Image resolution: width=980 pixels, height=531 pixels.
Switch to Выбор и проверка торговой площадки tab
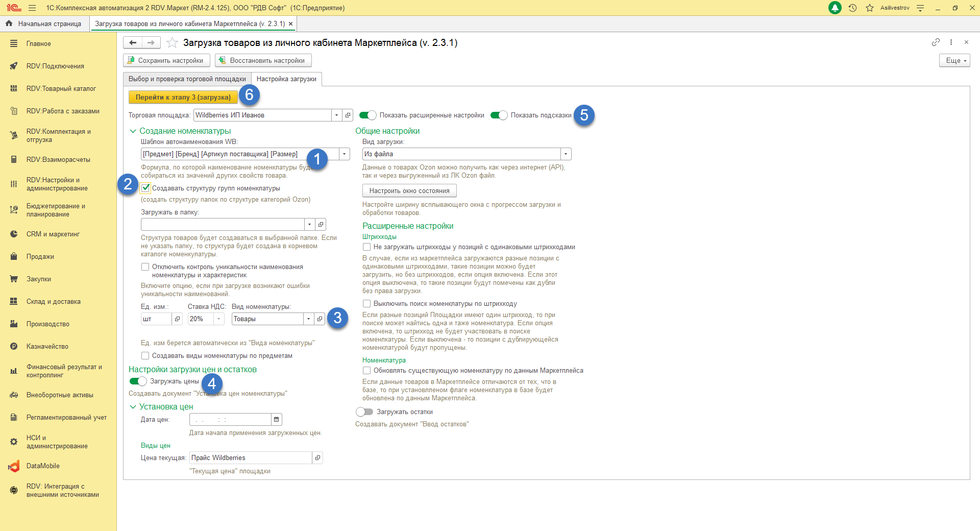[x=187, y=79]
